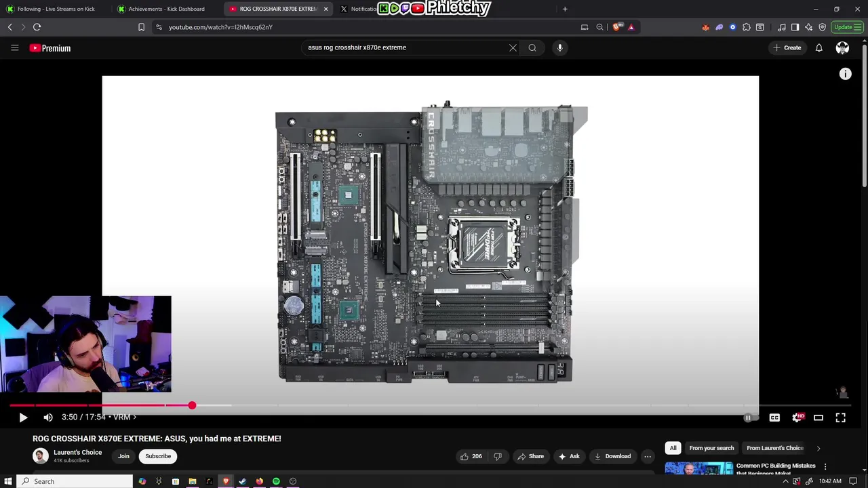Go to YouTube Premium home logo
Viewport: 868px width, 488px height.
click(x=50, y=48)
